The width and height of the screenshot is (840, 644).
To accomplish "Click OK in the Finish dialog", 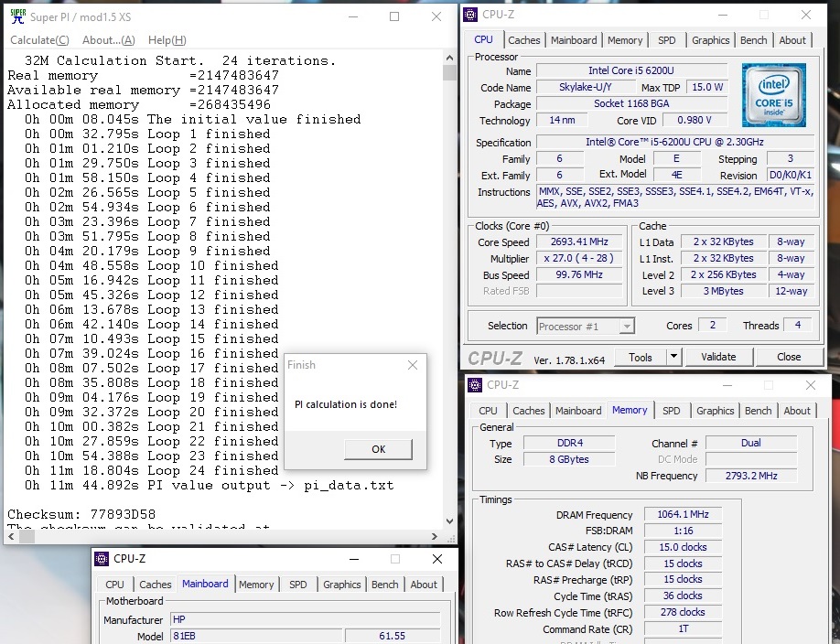I will tap(378, 449).
